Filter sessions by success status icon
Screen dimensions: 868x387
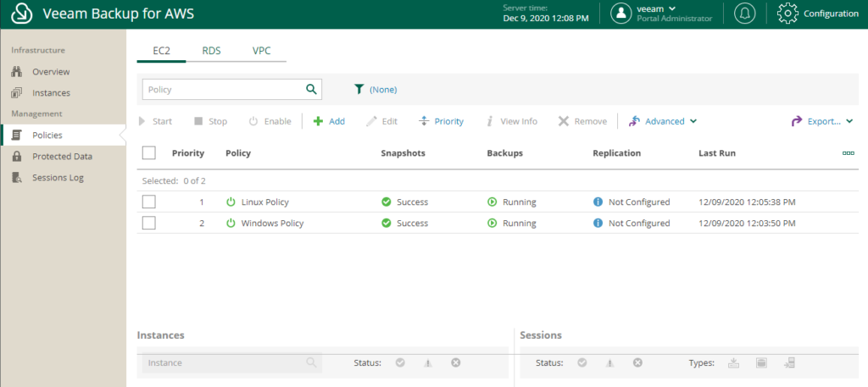click(581, 362)
